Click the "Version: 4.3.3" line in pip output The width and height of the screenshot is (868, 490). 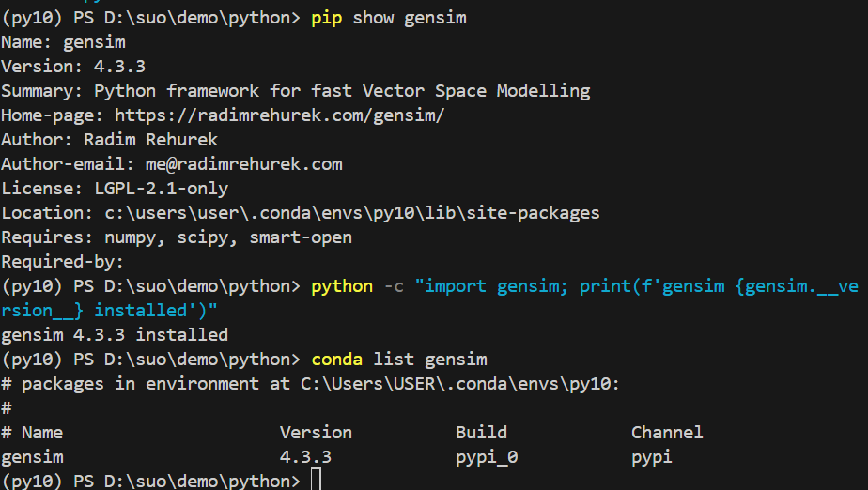coord(73,67)
